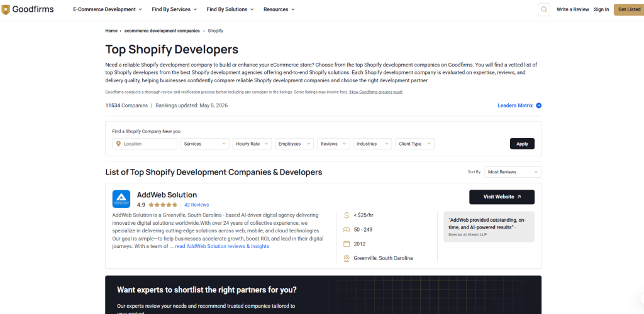Click the Shopify breadcrumb text
This screenshot has width=644, height=314.
coord(216,31)
